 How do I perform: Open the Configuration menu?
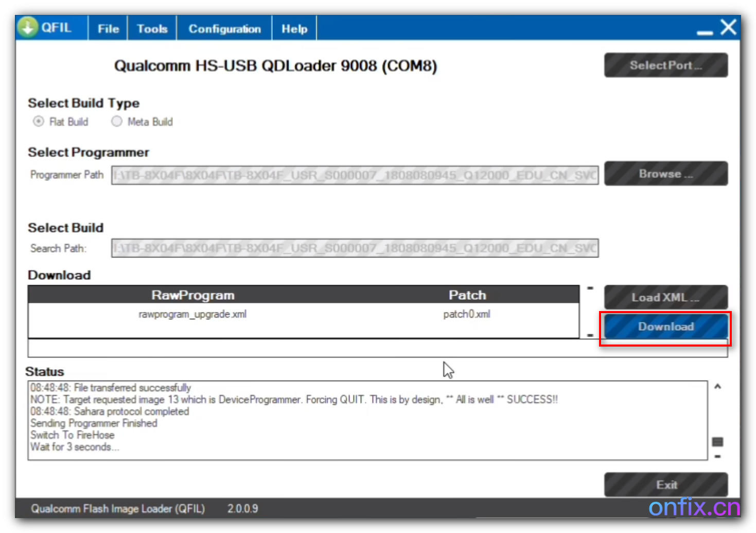coord(224,29)
